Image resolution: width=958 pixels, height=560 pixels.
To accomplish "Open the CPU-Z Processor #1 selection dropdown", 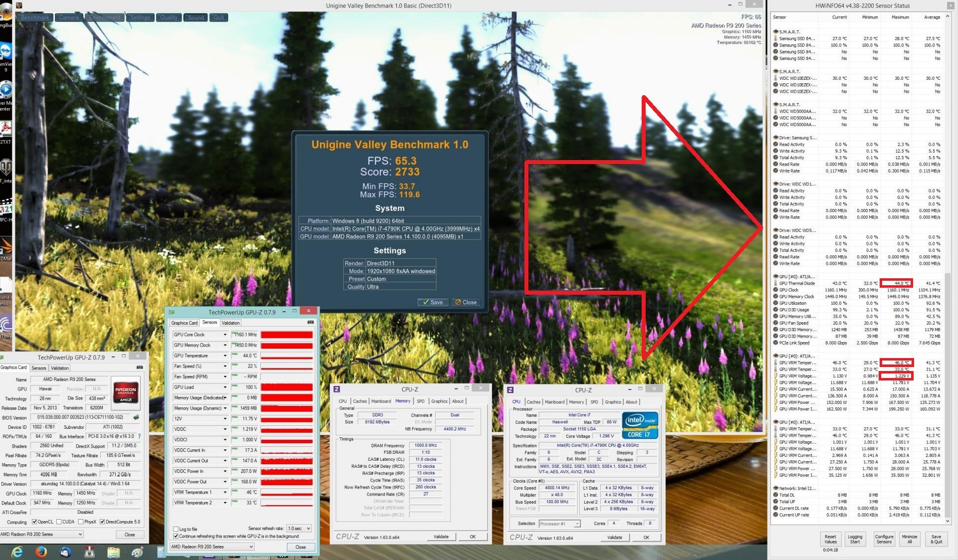I will tap(559, 524).
